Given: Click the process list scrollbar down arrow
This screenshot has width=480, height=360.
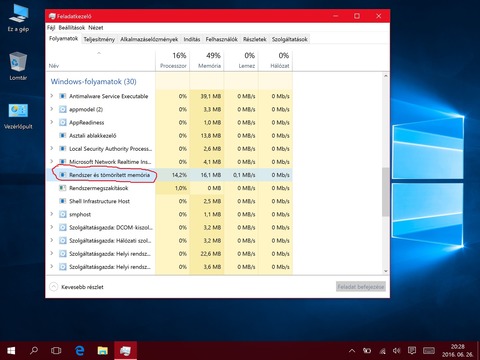Looking at the screenshot, I should (386, 271).
